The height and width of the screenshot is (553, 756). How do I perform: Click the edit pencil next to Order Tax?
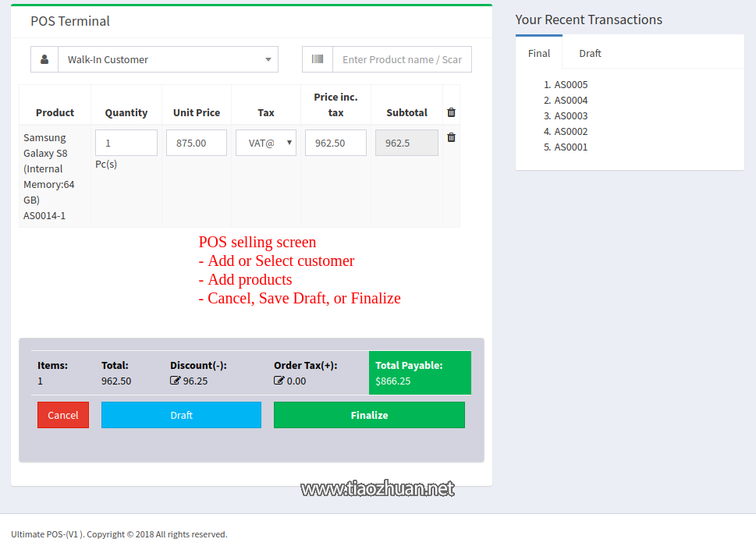click(x=281, y=381)
